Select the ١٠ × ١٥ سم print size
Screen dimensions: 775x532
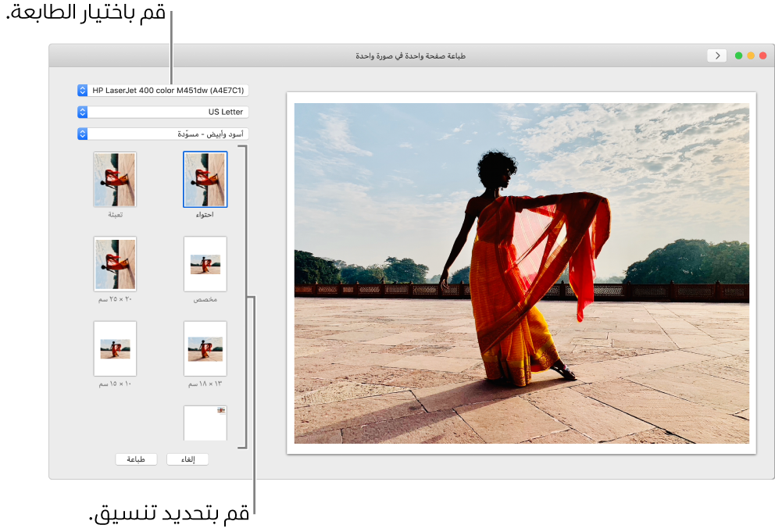tap(115, 348)
